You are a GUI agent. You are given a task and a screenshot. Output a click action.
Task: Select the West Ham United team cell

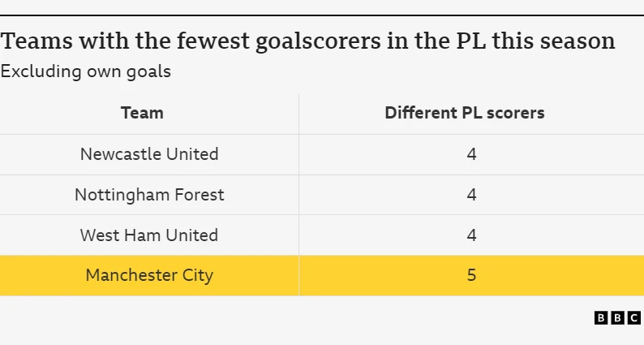point(149,235)
